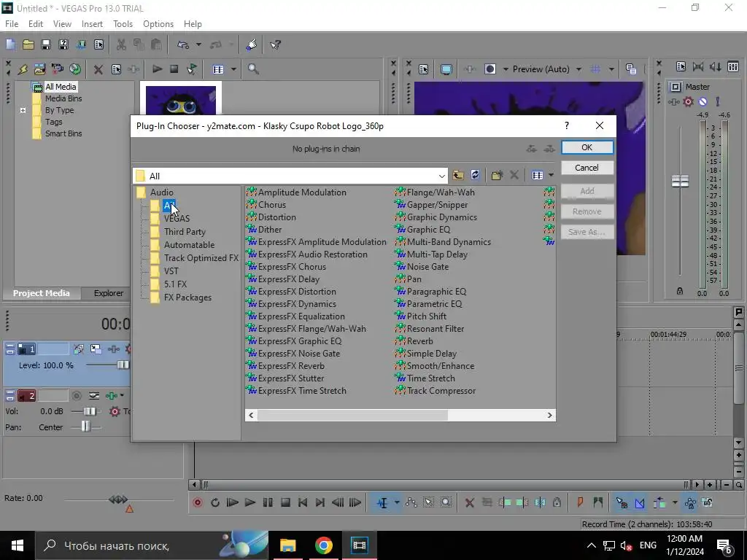Click the transport Pause button
Image resolution: width=747 pixels, height=560 pixels.
268,503
